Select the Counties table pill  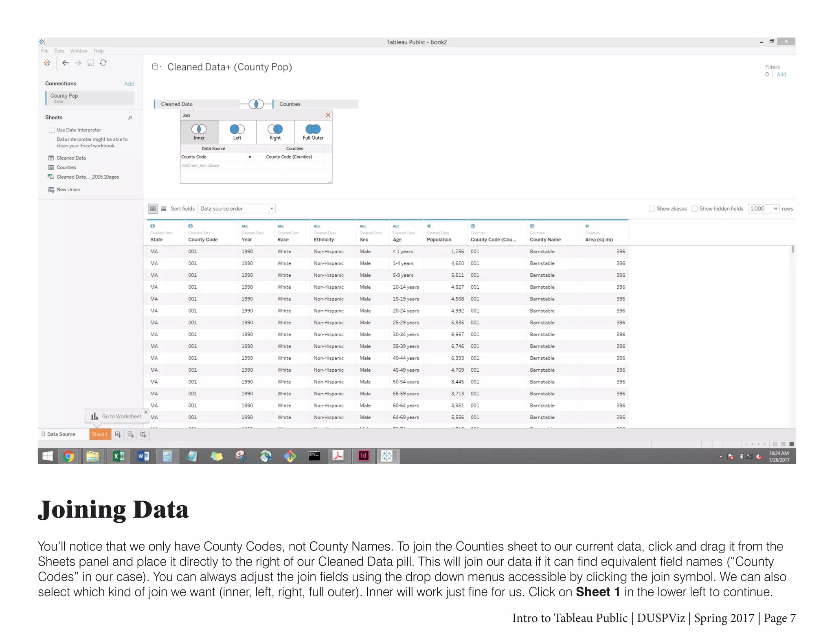(x=315, y=104)
